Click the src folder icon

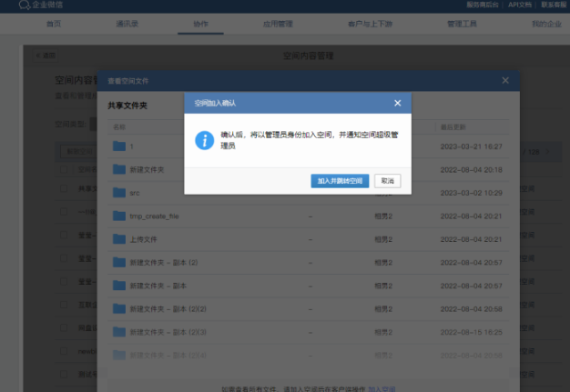118,193
